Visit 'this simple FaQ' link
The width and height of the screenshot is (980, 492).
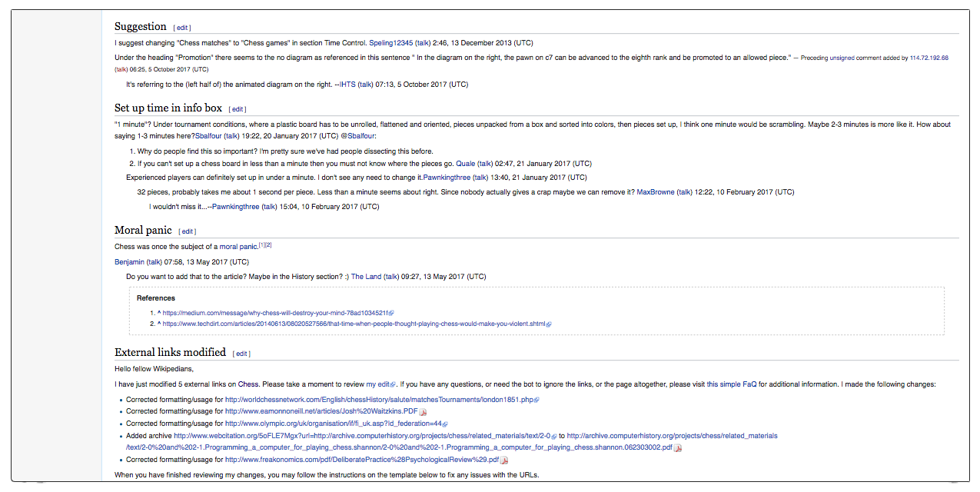click(733, 384)
